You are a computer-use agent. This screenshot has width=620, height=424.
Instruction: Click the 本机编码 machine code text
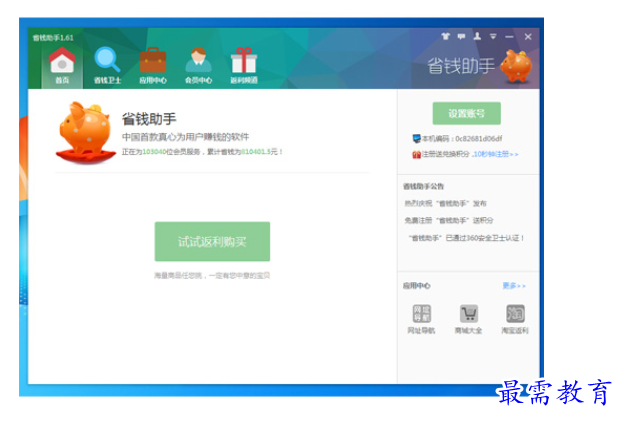462,138
